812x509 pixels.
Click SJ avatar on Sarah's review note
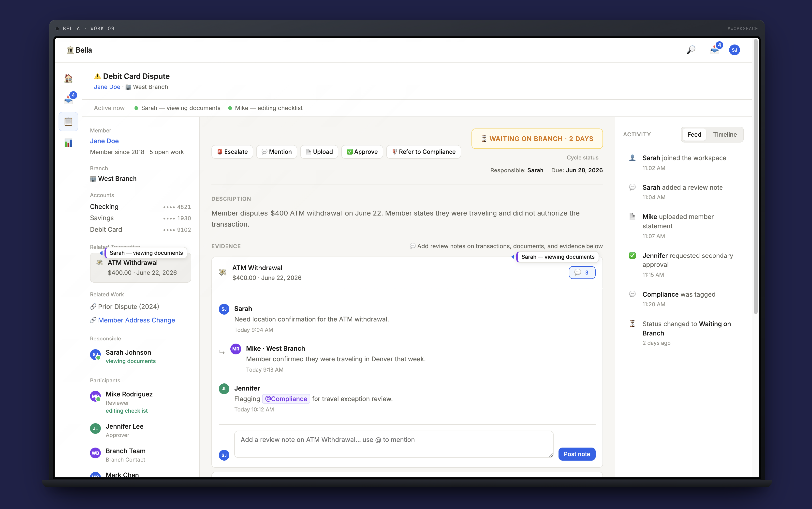click(224, 309)
